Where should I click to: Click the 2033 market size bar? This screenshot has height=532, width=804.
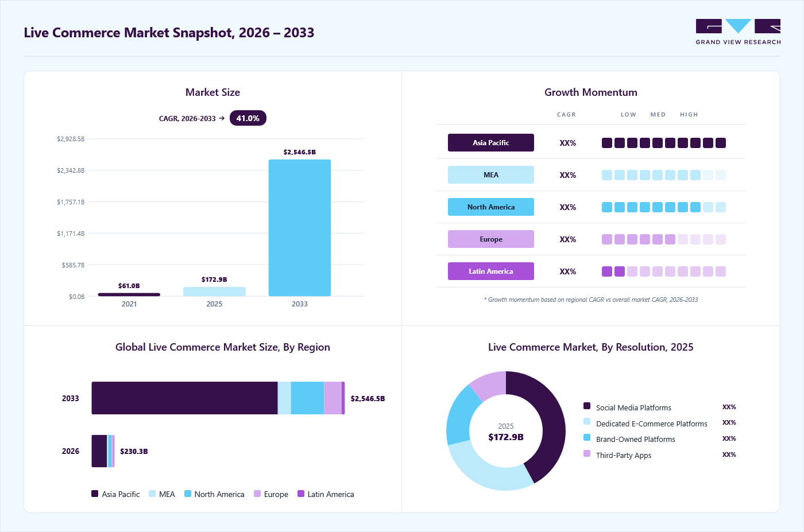300,228
